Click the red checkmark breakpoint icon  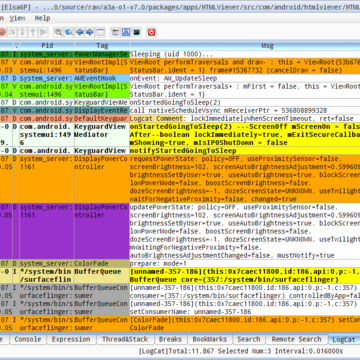pos(3,32)
